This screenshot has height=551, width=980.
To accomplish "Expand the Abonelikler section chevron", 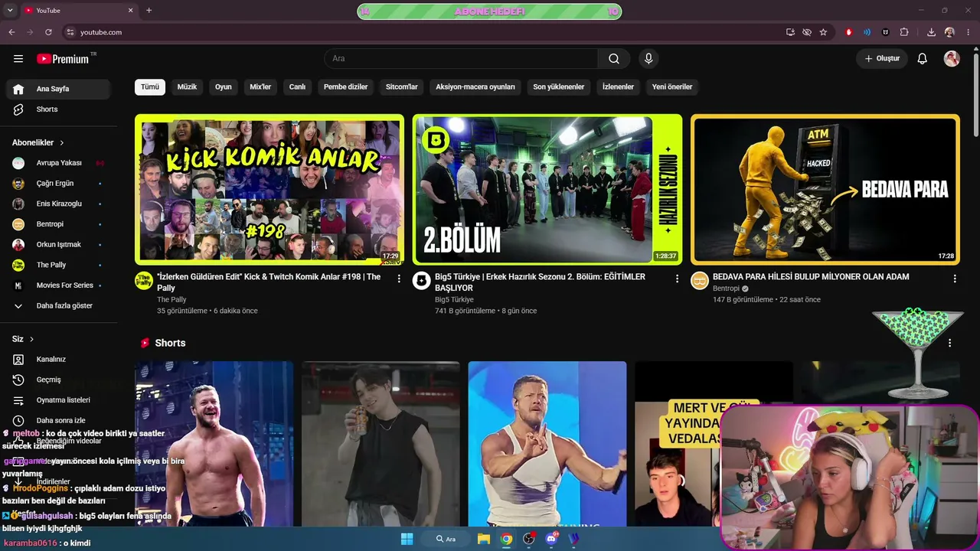I will pos(62,143).
